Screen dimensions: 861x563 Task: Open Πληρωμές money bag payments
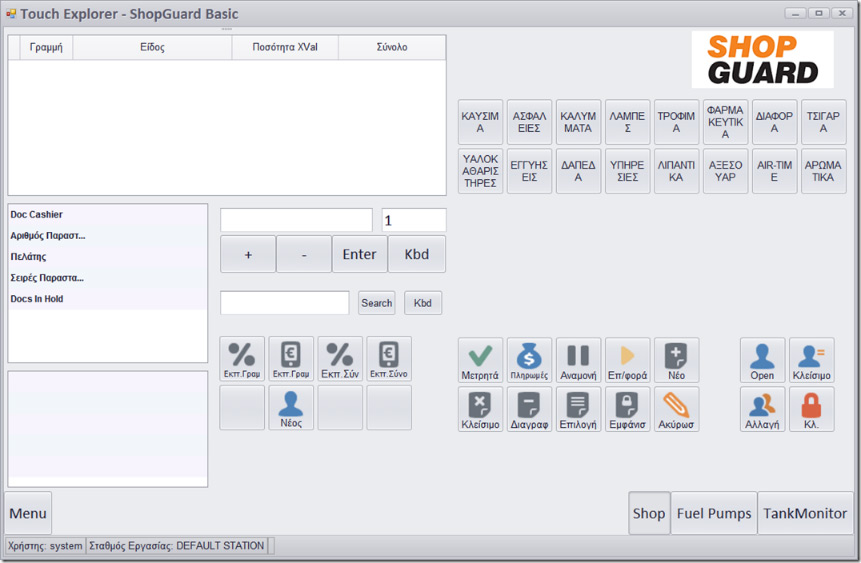tap(529, 360)
